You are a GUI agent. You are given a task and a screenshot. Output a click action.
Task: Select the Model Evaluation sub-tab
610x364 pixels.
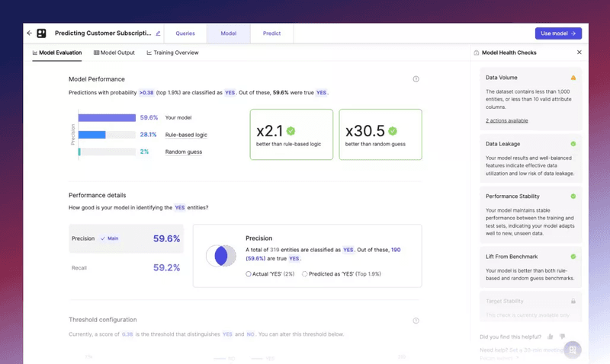57,53
